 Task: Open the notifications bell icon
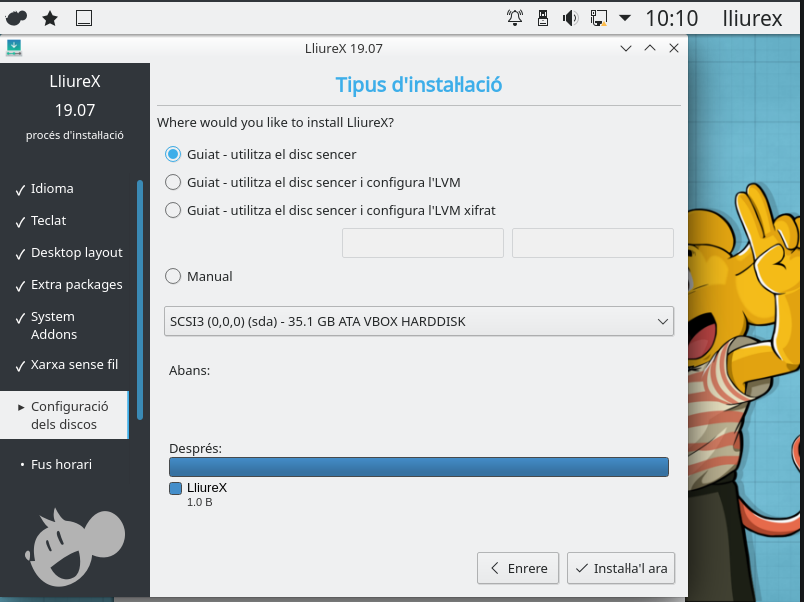click(515, 17)
